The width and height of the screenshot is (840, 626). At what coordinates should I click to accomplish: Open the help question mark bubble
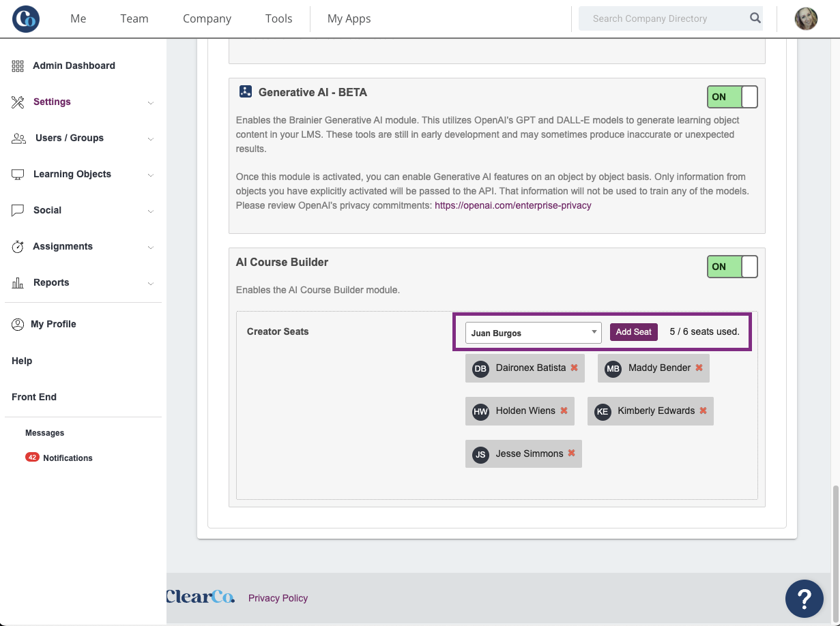click(805, 599)
